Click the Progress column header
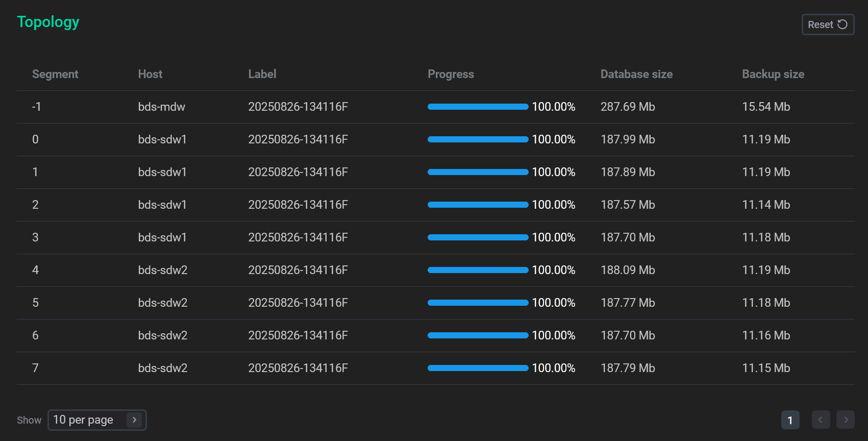868x441 pixels. pos(451,75)
